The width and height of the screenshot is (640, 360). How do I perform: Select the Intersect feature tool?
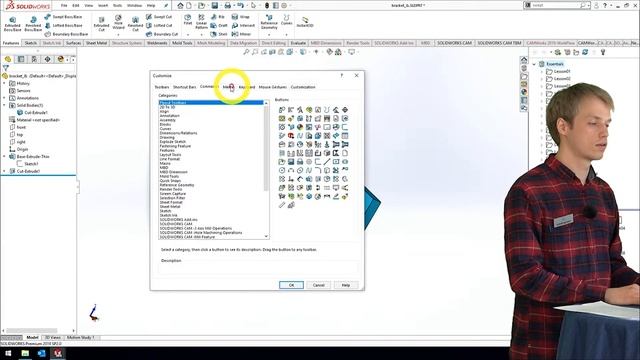click(243, 25)
